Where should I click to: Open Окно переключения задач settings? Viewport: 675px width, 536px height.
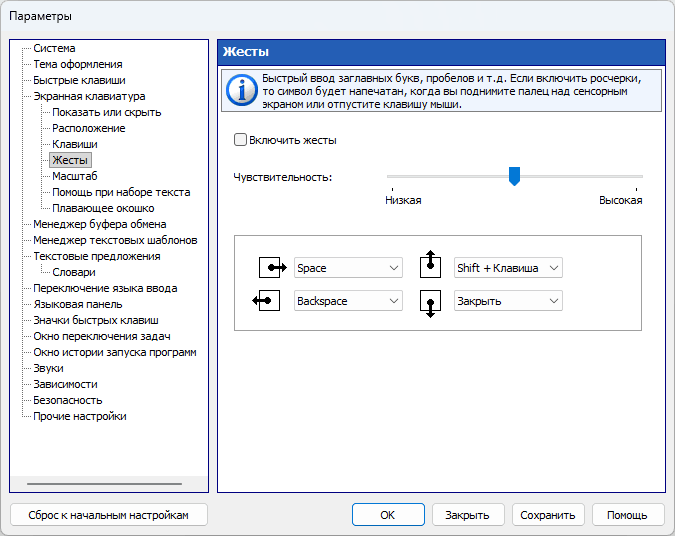pyautogui.click(x=102, y=336)
